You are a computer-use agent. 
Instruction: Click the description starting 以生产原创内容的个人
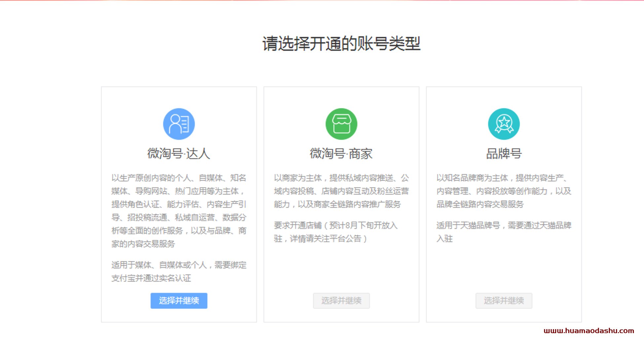point(179,211)
